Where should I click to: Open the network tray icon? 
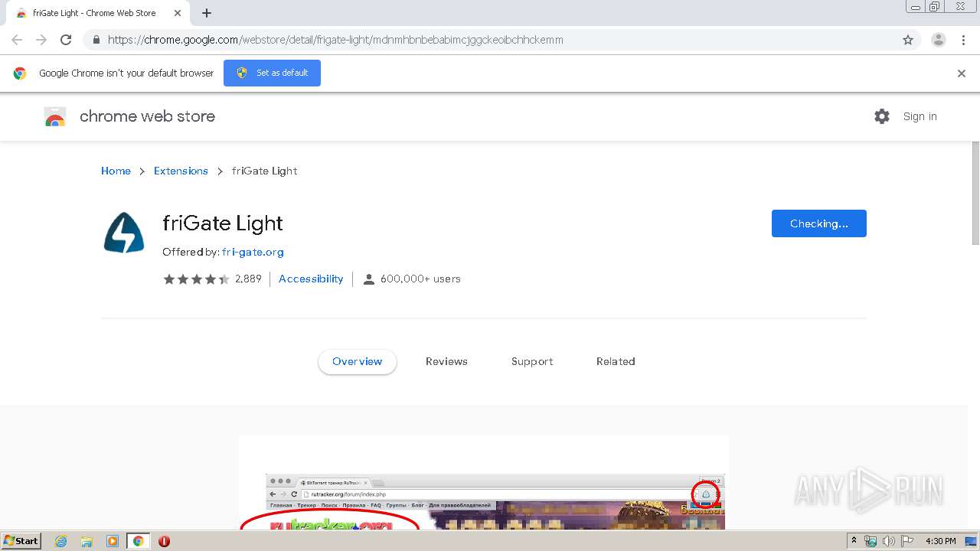871,541
